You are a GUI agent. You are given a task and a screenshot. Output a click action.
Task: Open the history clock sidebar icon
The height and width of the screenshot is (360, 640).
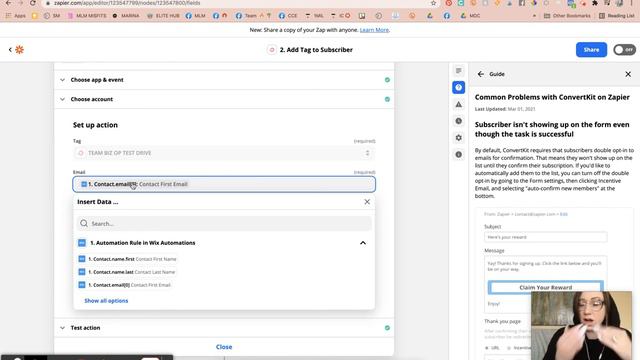459,121
